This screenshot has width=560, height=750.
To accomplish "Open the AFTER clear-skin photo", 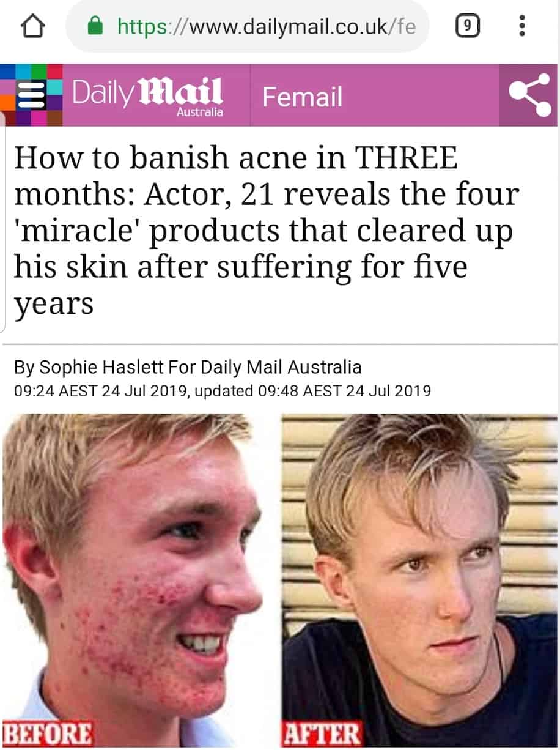I will (x=419, y=581).
